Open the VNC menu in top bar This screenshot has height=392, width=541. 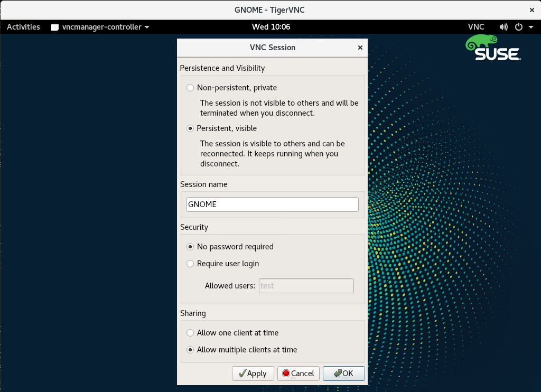point(475,27)
